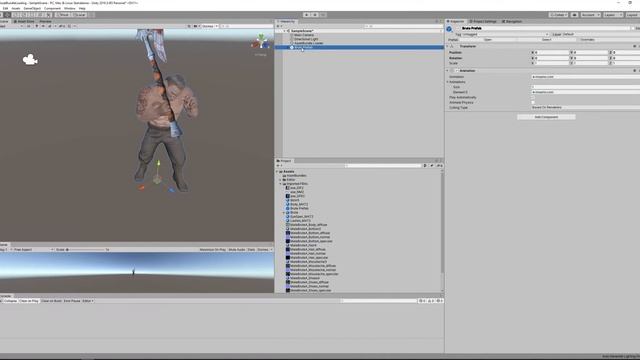Toggle Mute Audio in Game view
Viewport: 640px width, 360px height.
[x=237, y=249]
